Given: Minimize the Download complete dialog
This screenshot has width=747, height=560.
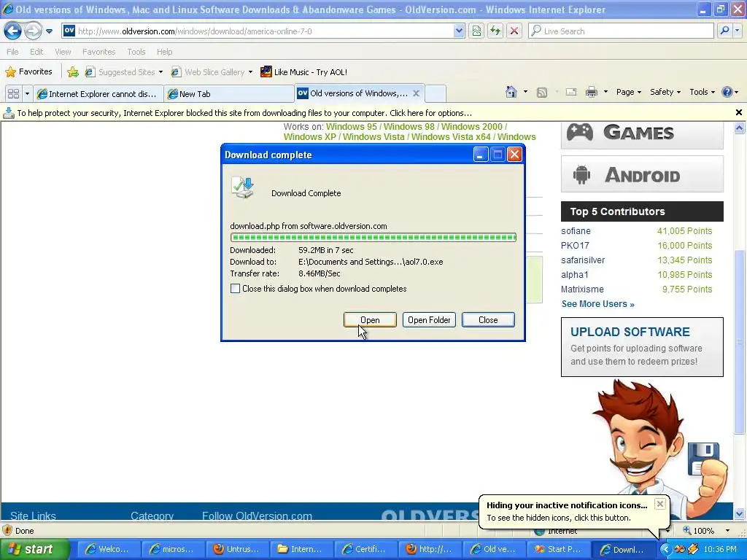Looking at the screenshot, I should click(480, 155).
